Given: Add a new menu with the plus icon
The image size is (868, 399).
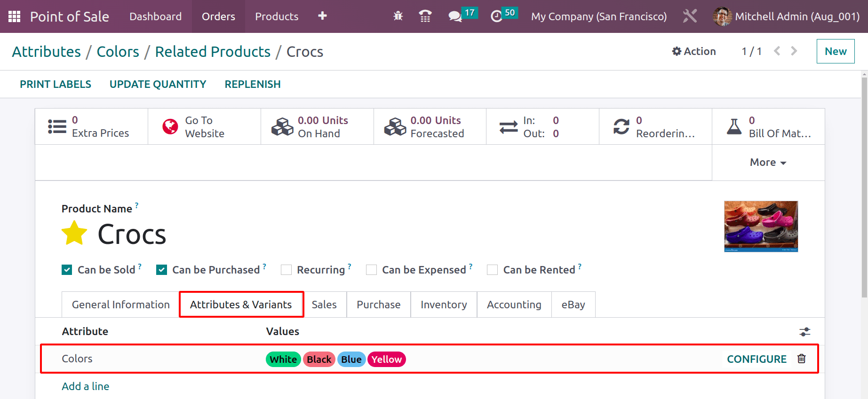Looking at the screenshot, I should coord(322,16).
